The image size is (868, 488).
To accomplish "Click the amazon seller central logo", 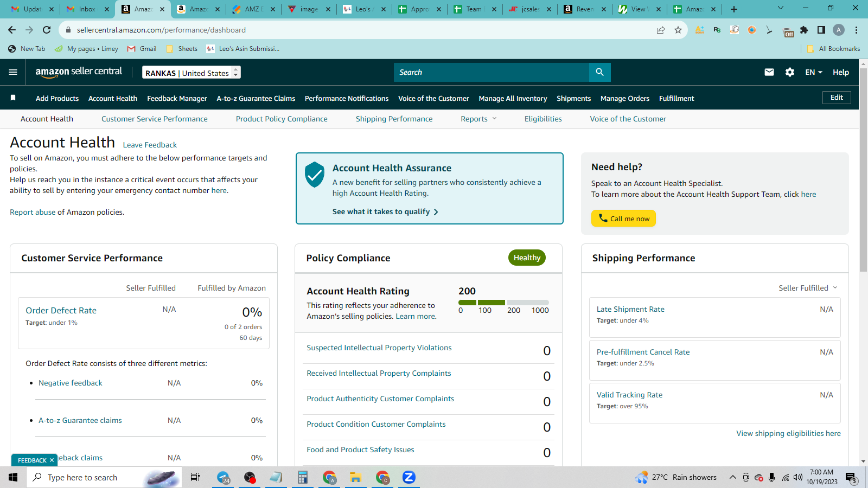I will (79, 72).
